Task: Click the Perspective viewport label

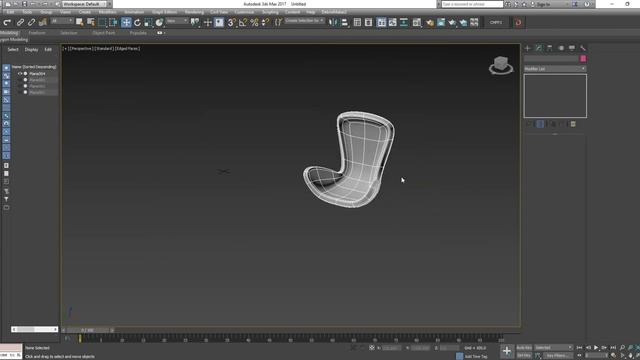Action: point(81,49)
